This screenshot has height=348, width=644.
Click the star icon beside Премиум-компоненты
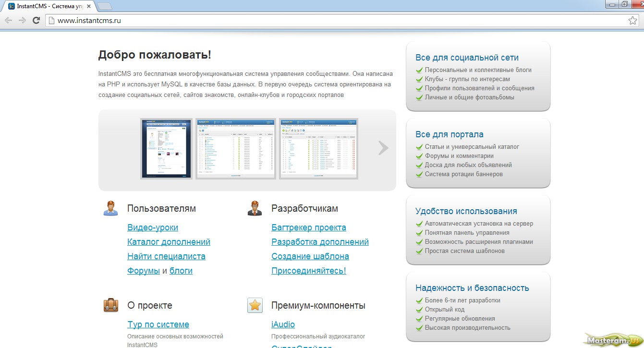point(255,305)
